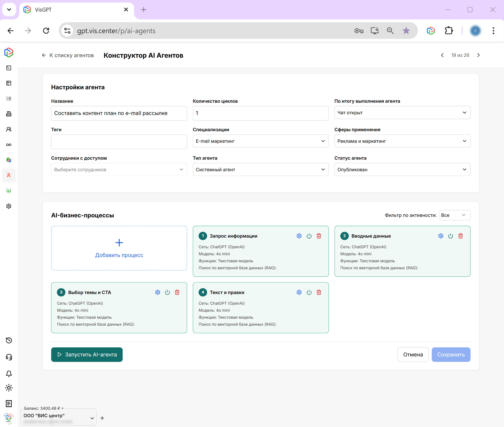Viewport: 504px width, 427px height.
Task: Disable the Текст и правки process power
Action: pyautogui.click(x=309, y=292)
